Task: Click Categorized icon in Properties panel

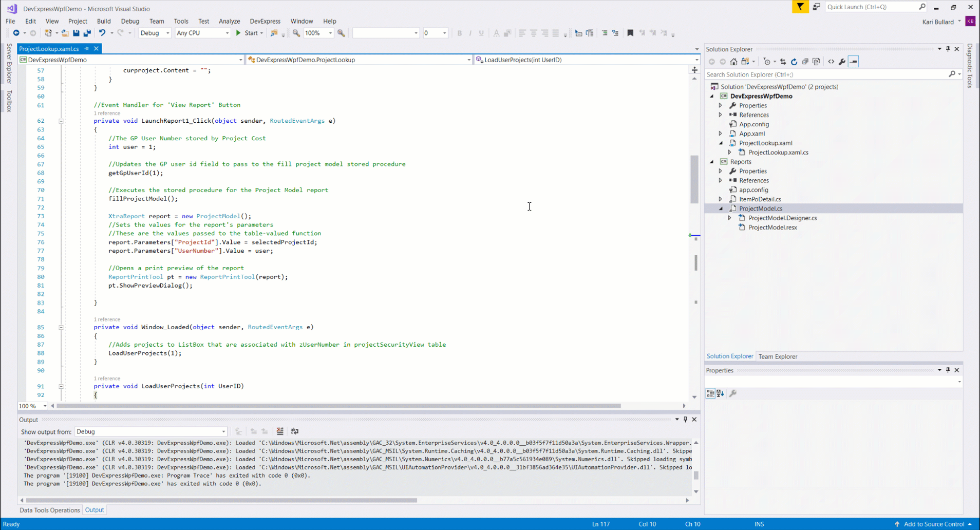Action: coord(710,393)
